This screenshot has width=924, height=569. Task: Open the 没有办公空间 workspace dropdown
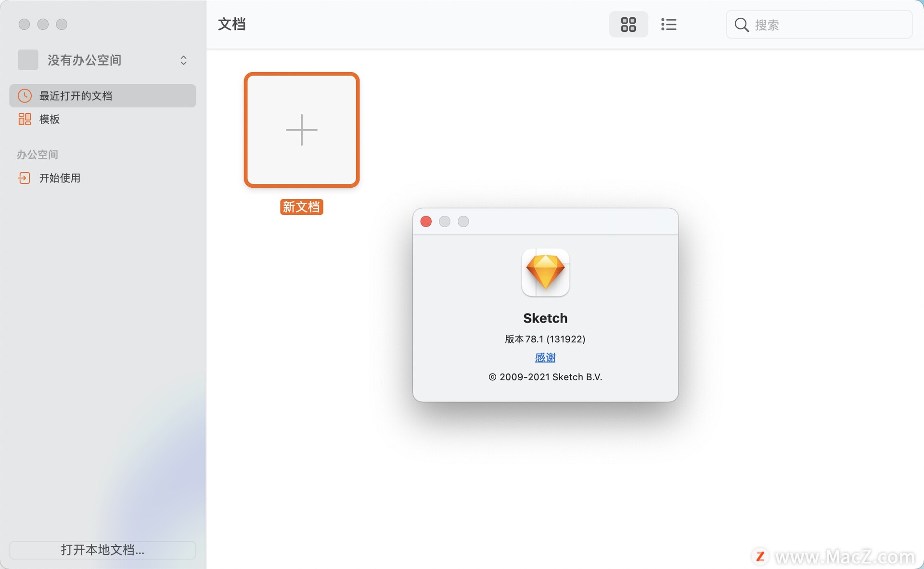click(103, 60)
